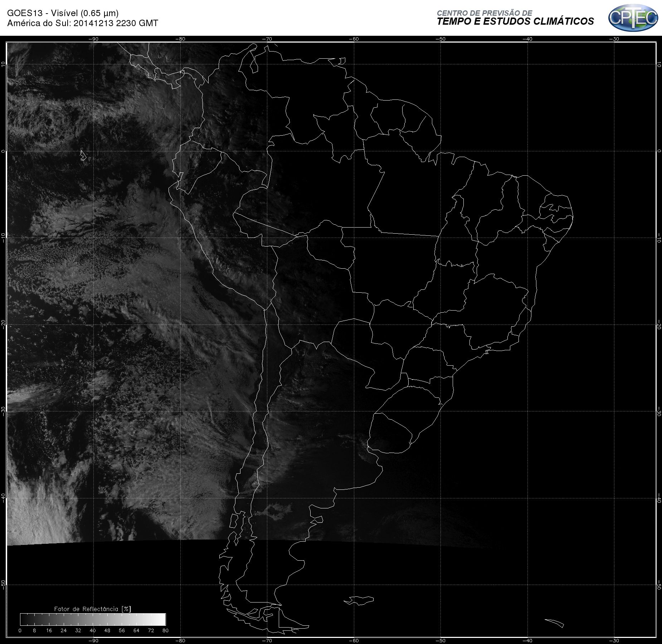Click the Falkland Islands outline on map
Image resolution: width=662 pixels, height=644 pixels.
pos(359,600)
